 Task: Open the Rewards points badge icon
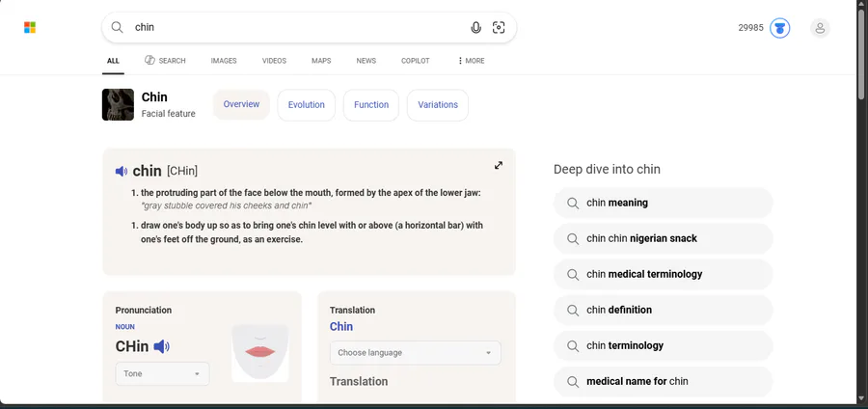(780, 28)
